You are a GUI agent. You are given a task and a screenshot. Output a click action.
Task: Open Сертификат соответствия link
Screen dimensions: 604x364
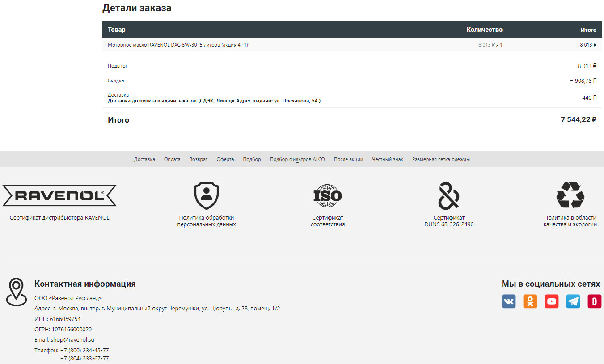328,221
